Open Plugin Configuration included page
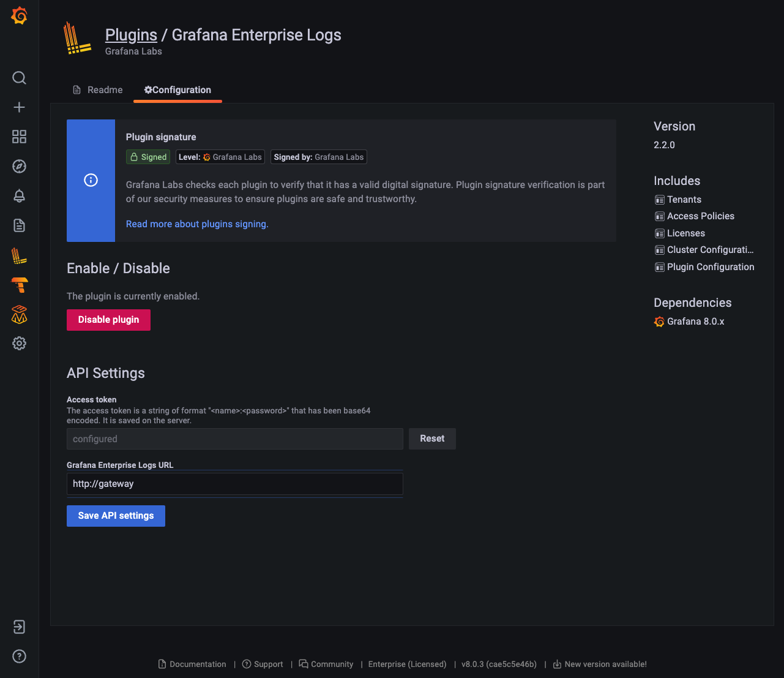The width and height of the screenshot is (784, 678). (711, 267)
